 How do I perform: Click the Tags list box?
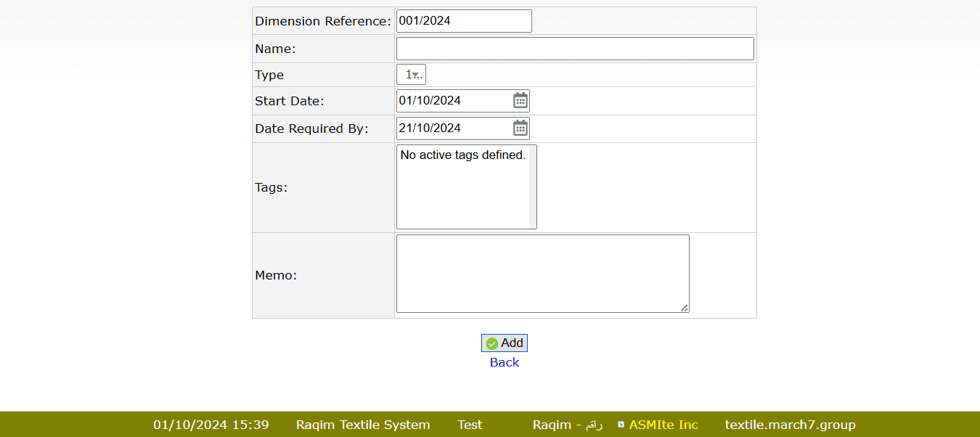(x=462, y=187)
